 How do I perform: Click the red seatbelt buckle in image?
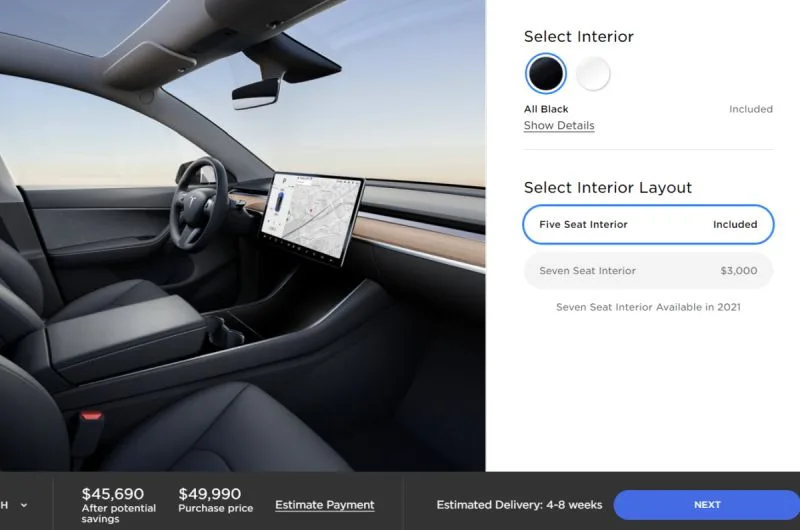coord(91,416)
